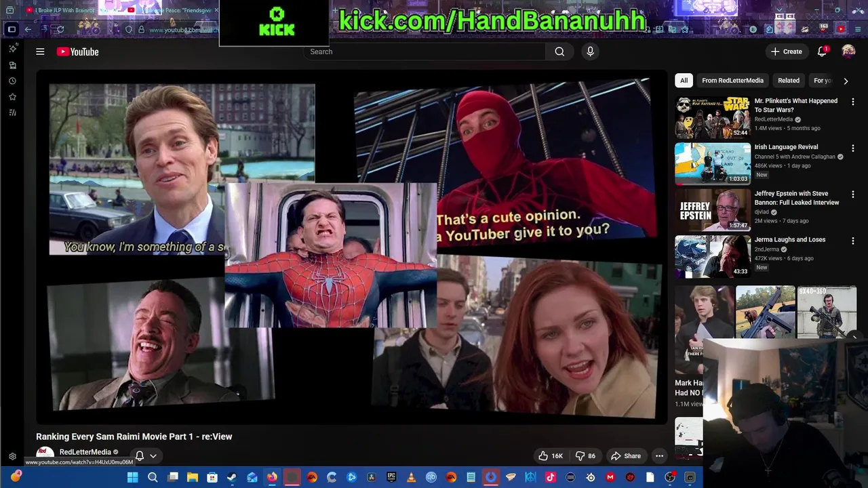Toggle the browser sidebar button
Image resolution: width=868 pixels, height=488 pixels.
pyautogui.click(x=11, y=29)
